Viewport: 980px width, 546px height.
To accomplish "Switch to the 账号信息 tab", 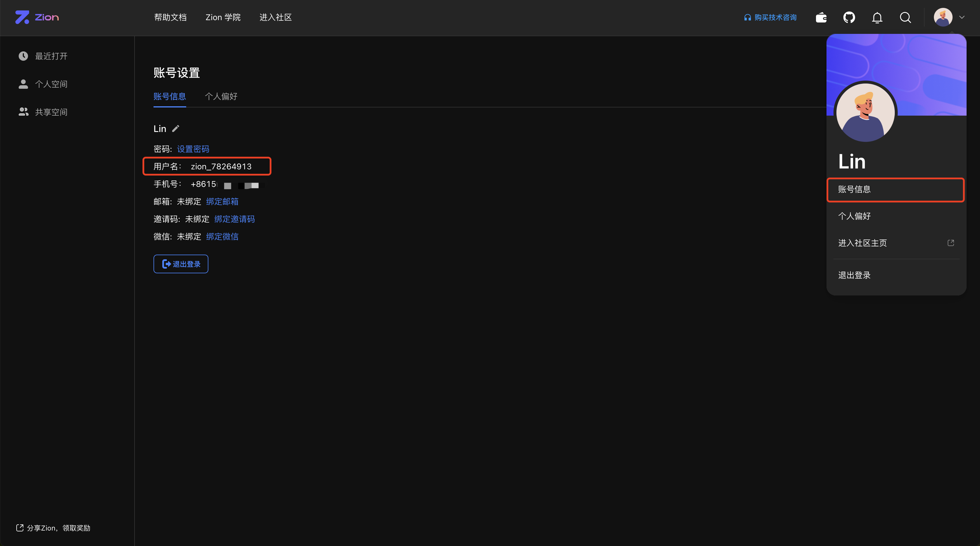I will coord(170,96).
